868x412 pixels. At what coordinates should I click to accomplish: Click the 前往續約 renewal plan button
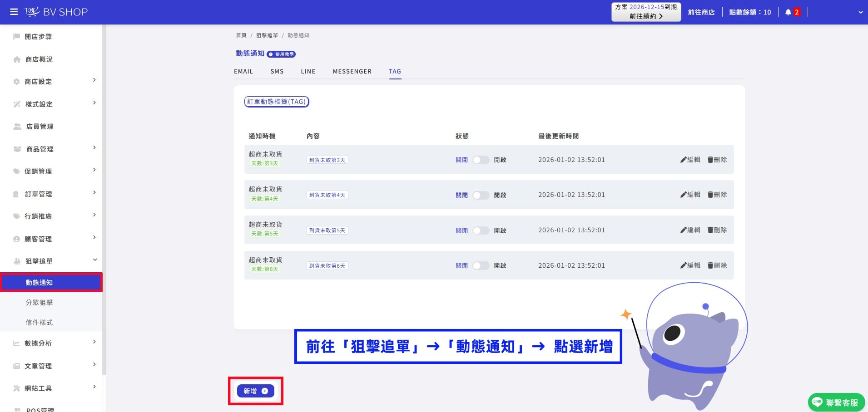click(646, 12)
